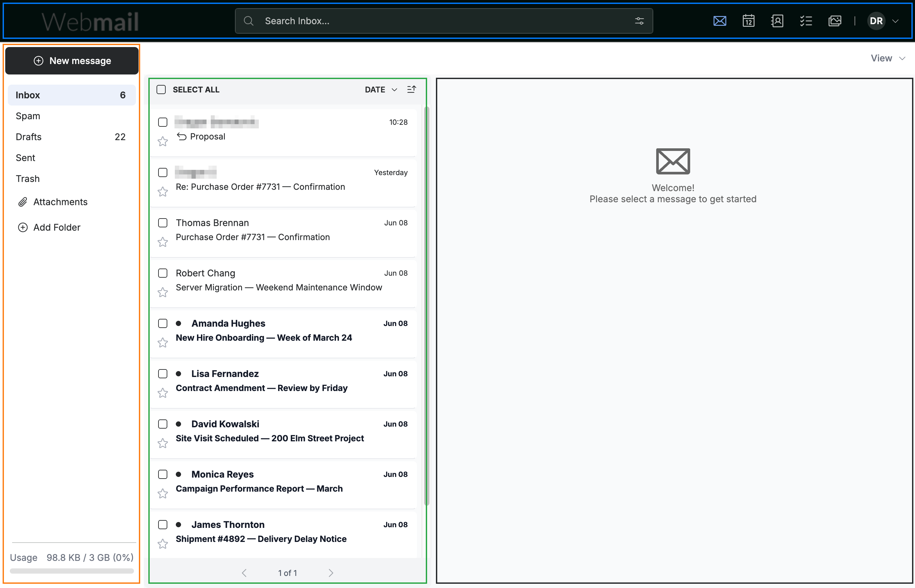Check James Thornton message checkbox
The width and height of the screenshot is (915, 588).
coord(163,525)
